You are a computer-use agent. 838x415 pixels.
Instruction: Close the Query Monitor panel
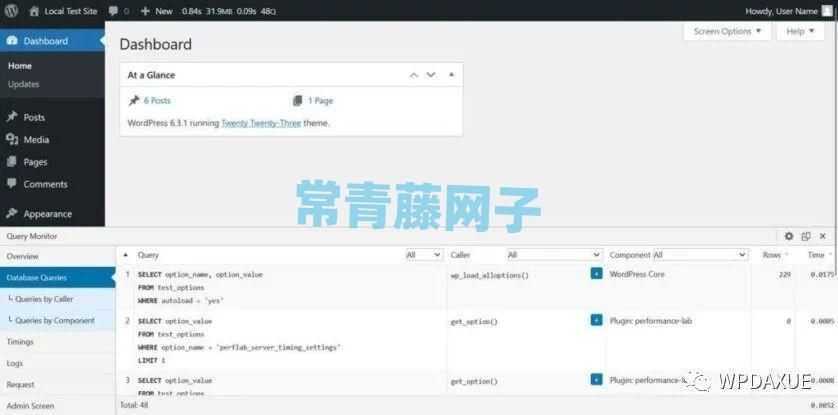823,236
